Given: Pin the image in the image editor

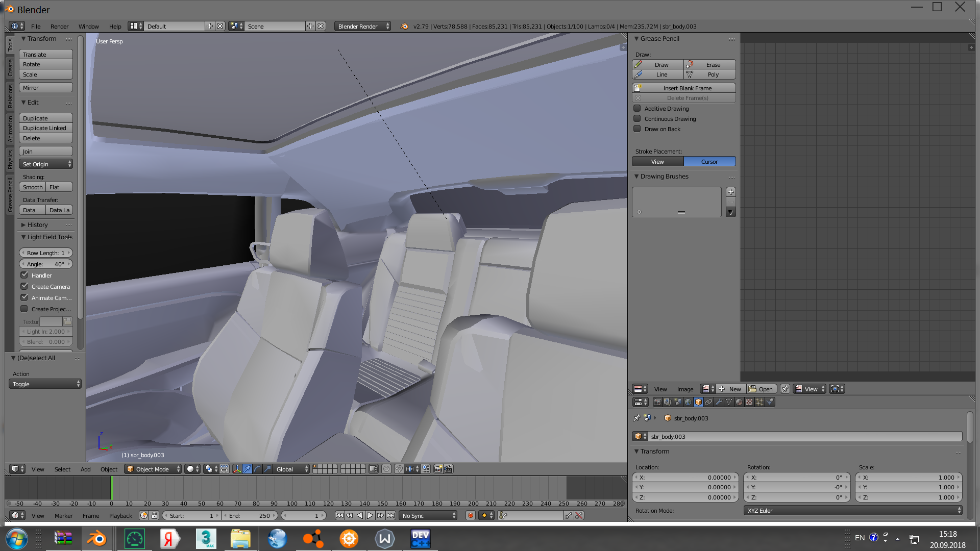Looking at the screenshot, I should 785,389.
